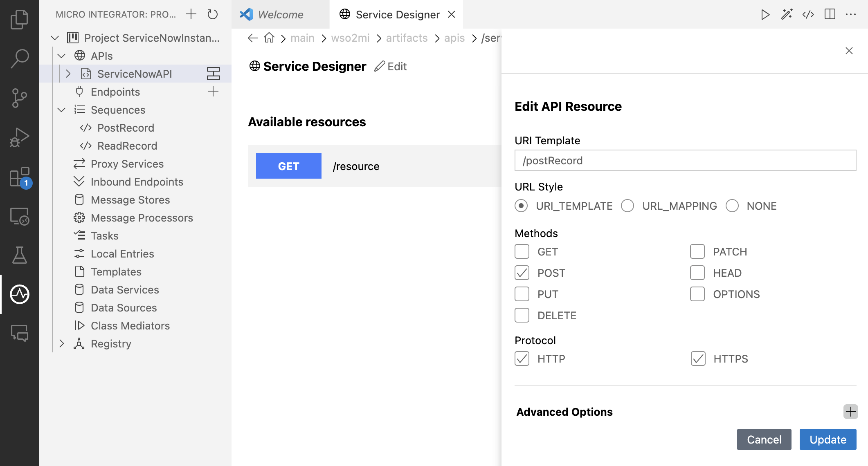This screenshot has width=868, height=466.
Task: Open the PostRecord sequence
Action: pyautogui.click(x=126, y=128)
